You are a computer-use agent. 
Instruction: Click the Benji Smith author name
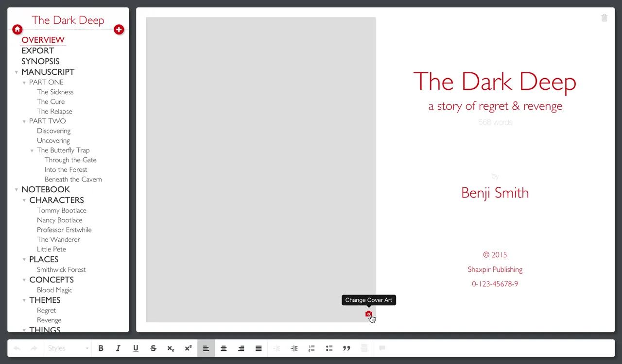coord(495,193)
